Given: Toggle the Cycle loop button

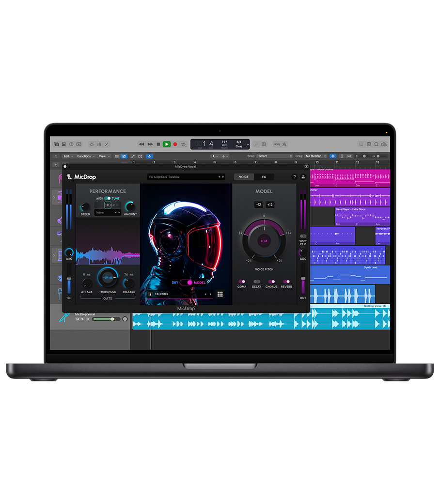Looking at the screenshot, I should pyautogui.click(x=183, y=144).
